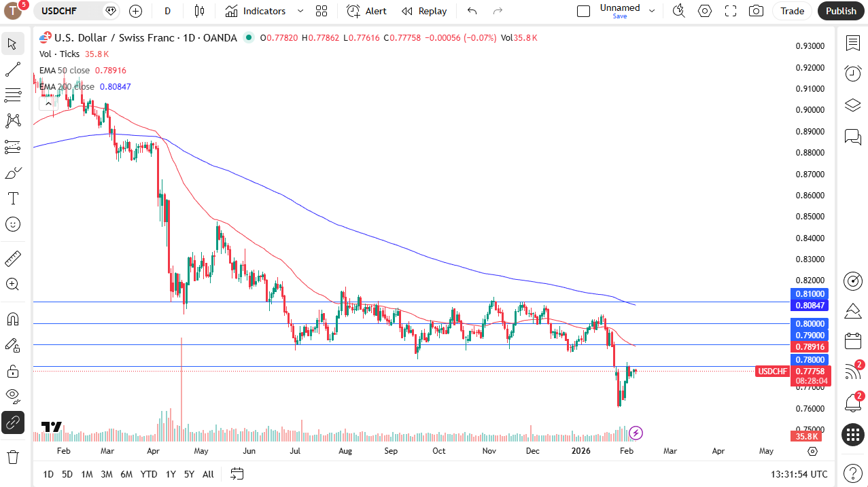Publish the chart idea

(x=841, y=11)
